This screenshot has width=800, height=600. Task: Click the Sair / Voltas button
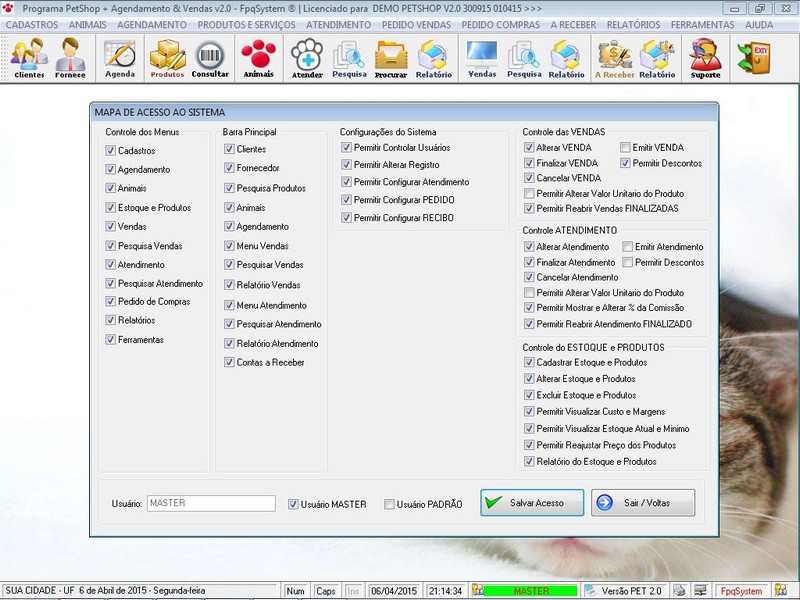pos(643,503)
